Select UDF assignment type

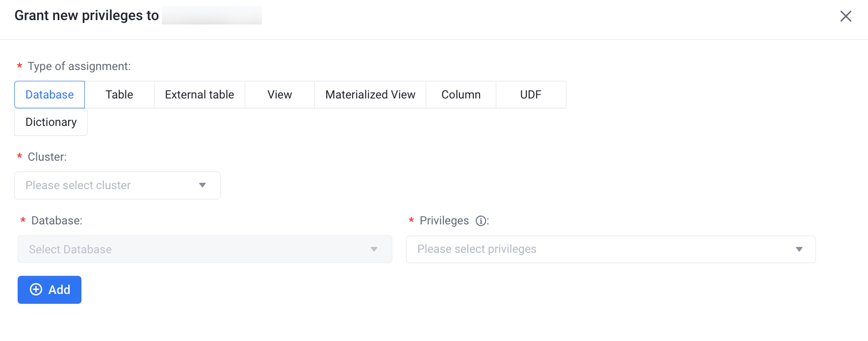coord(531,95)
